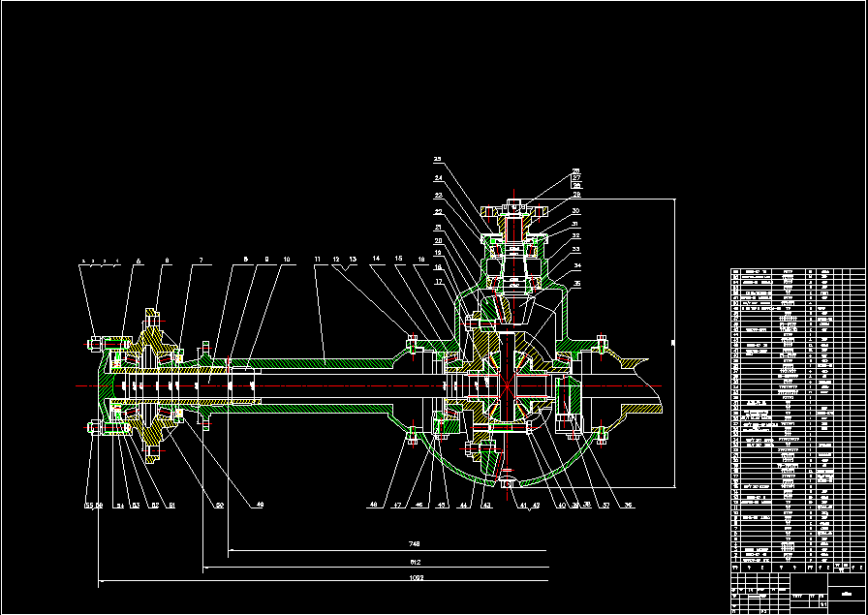This screenshot has height=615, width=868.
Task: Select part callout number 17
Action: tap(439, 281)
